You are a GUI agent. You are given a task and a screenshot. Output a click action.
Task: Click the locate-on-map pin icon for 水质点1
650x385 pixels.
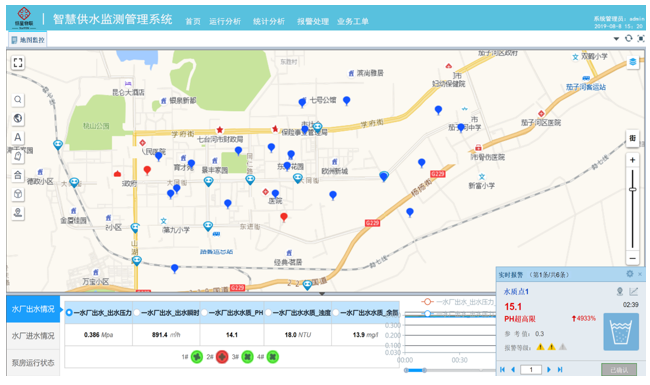[620, 292]
